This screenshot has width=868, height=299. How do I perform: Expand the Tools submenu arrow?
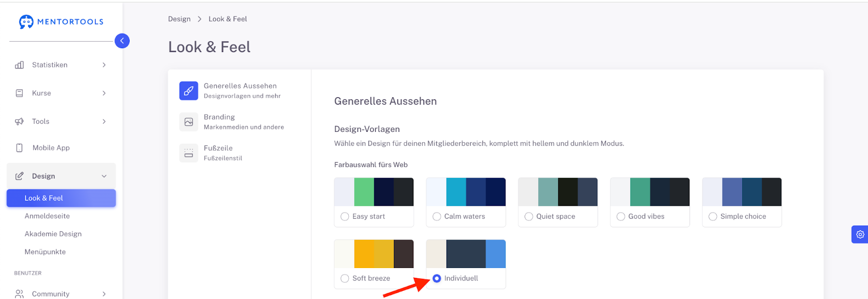pyautogui.click(x=104, y=122)
